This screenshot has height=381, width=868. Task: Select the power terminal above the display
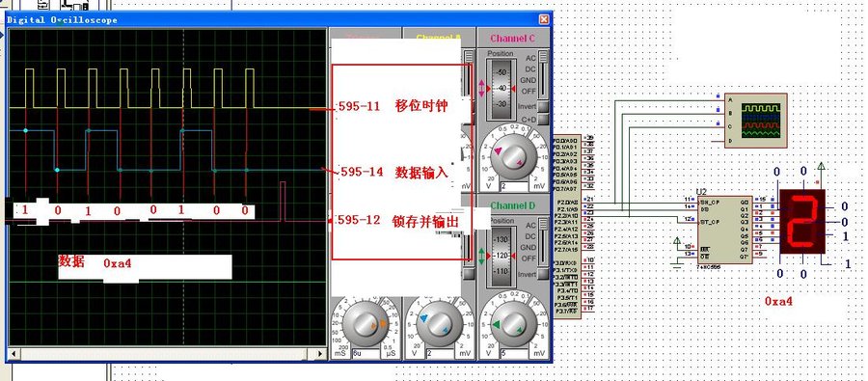(x=821, y=166)
